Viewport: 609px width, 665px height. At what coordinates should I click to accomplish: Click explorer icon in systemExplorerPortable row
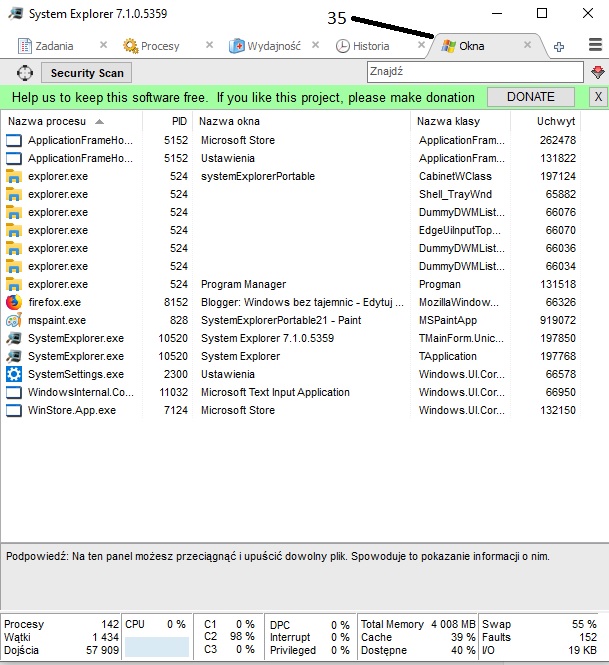14,176
